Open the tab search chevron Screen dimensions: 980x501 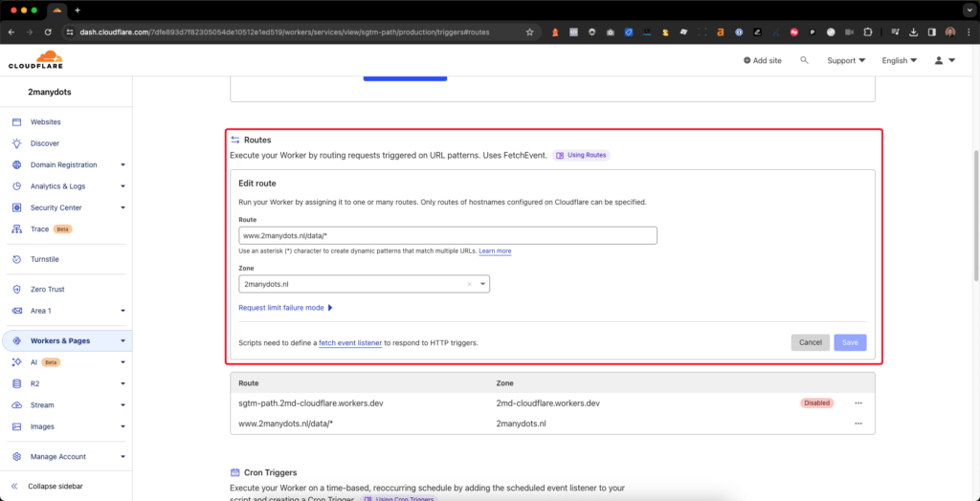pyautogui.click(x=968, y=10)
